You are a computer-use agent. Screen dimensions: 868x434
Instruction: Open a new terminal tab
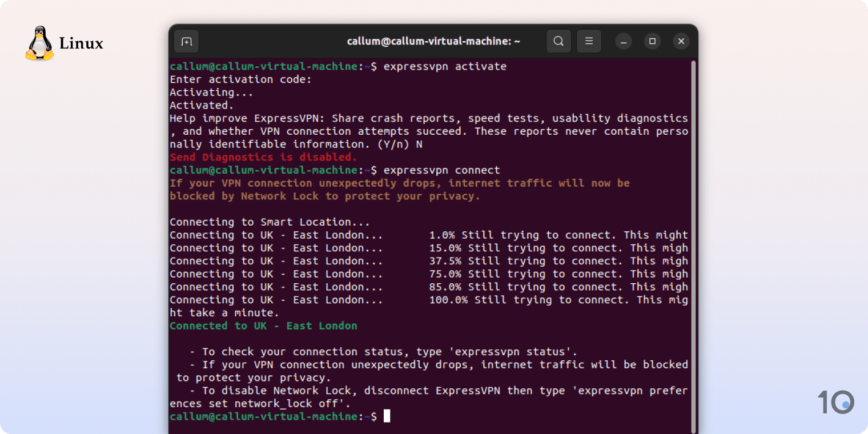coord(187,41)
